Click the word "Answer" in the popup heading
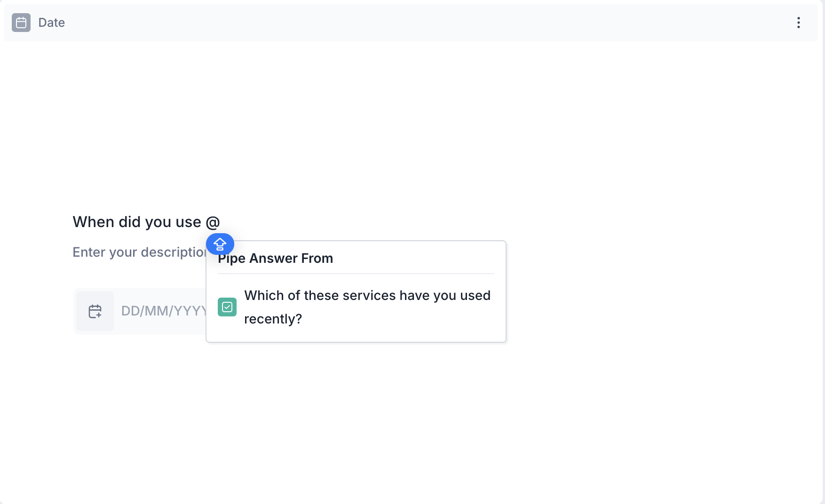The width and height of the screenshot is (825, 504). (x=273, y=259)
